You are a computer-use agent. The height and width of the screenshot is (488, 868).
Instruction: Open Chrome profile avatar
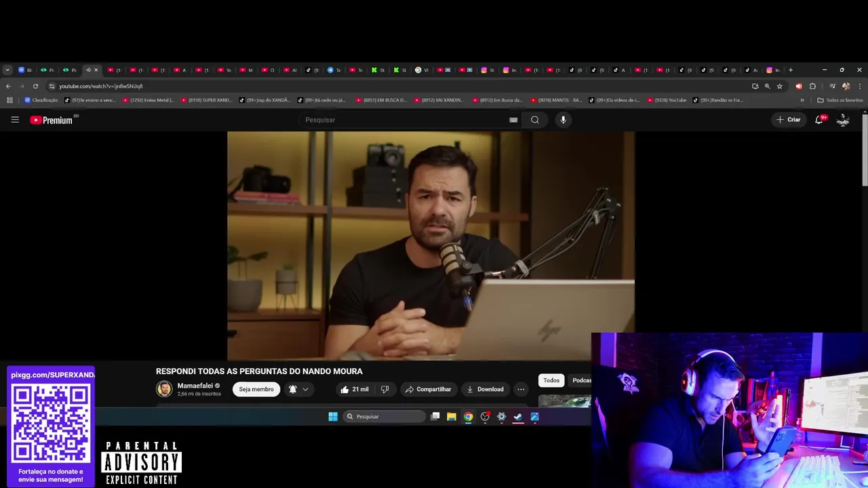[x=846, y=86]
